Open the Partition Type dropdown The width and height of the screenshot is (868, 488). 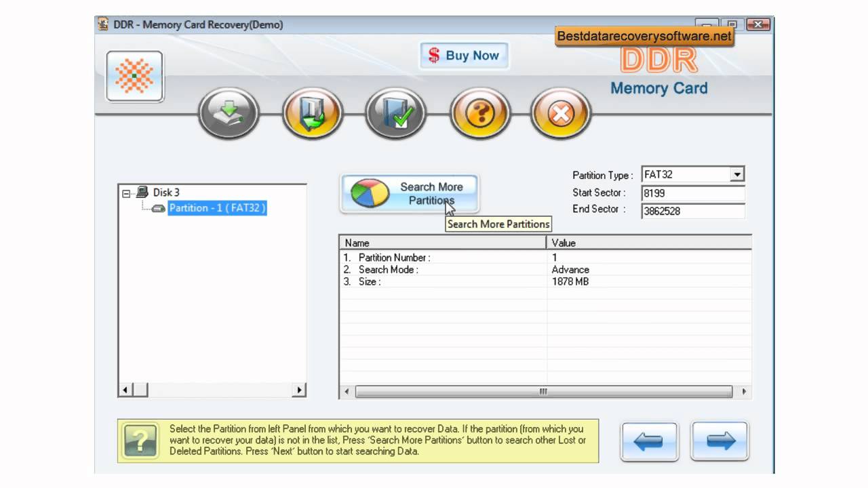738,175
